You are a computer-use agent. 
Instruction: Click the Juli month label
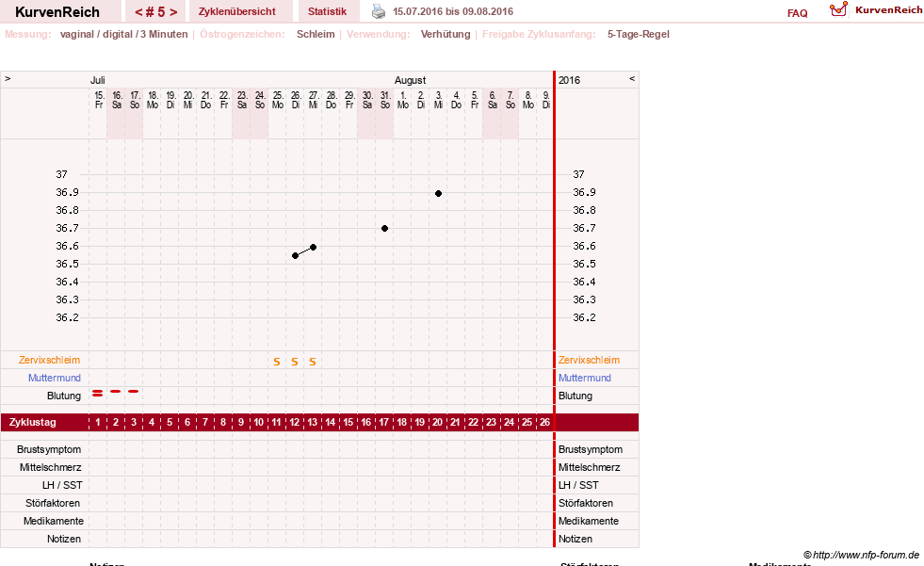coord(98,80)
